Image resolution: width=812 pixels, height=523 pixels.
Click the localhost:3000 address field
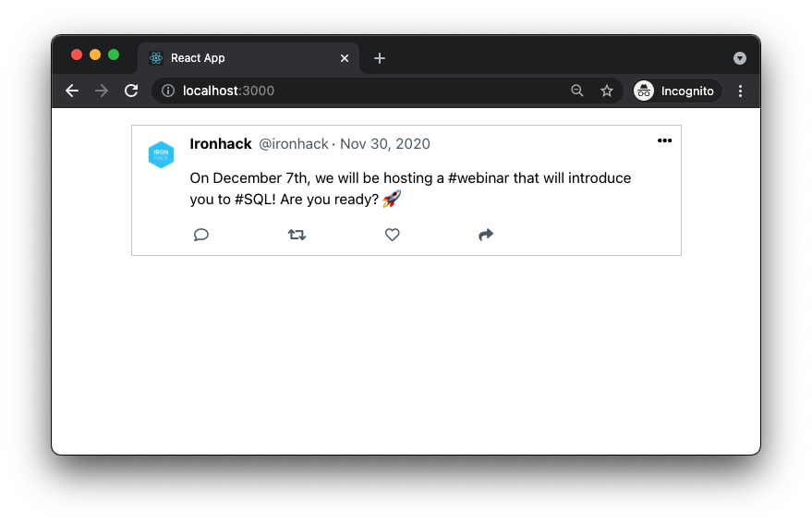[x=370, y=91]
